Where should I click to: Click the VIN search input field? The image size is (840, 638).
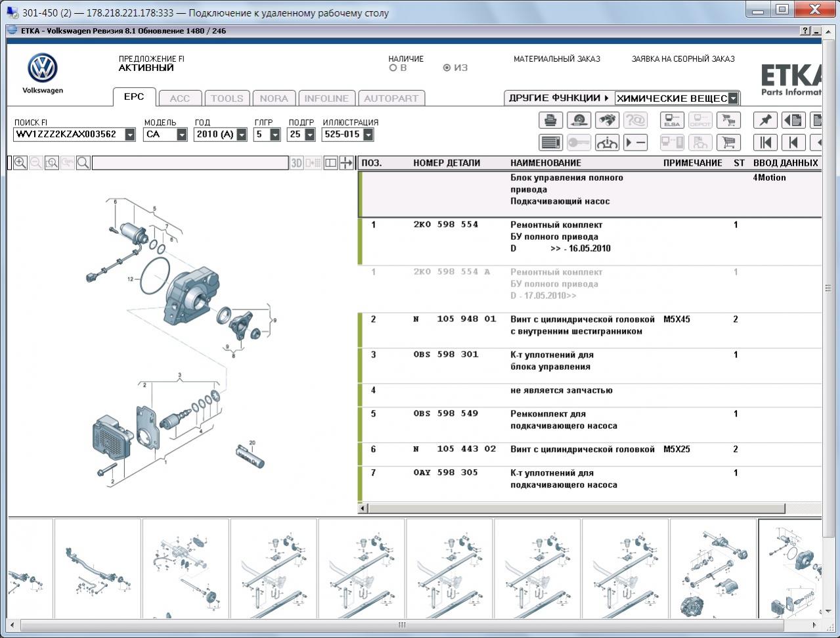click(x=69, y=135)
